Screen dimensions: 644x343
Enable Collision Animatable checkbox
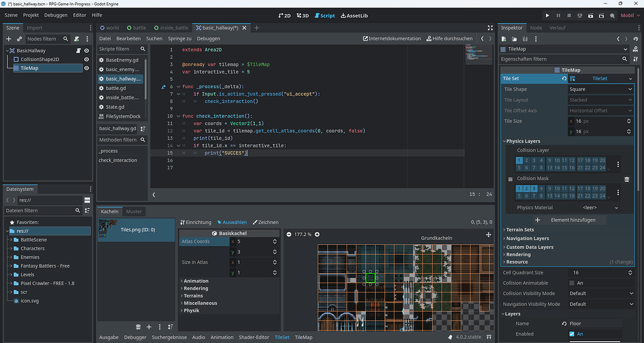[x=572, y=283]
